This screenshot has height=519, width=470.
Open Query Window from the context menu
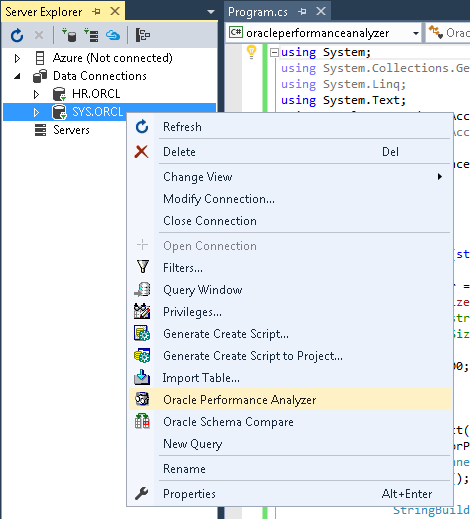pos(290,290)
